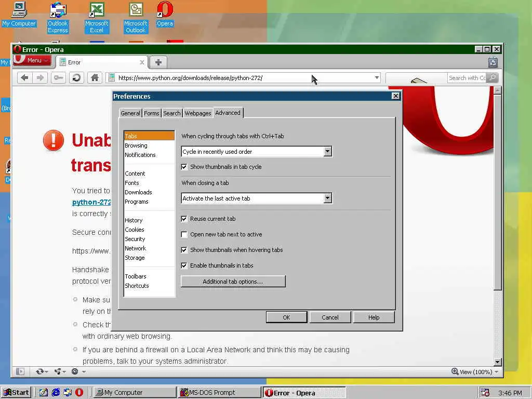Viewport: 532px width, 399px height.
Task: Launch Internet Explorer from quick launch
Action: click(56, 393)
